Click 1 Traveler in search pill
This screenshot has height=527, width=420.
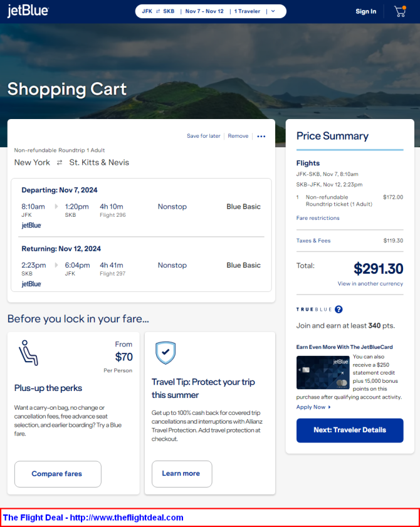click(247, 11)
